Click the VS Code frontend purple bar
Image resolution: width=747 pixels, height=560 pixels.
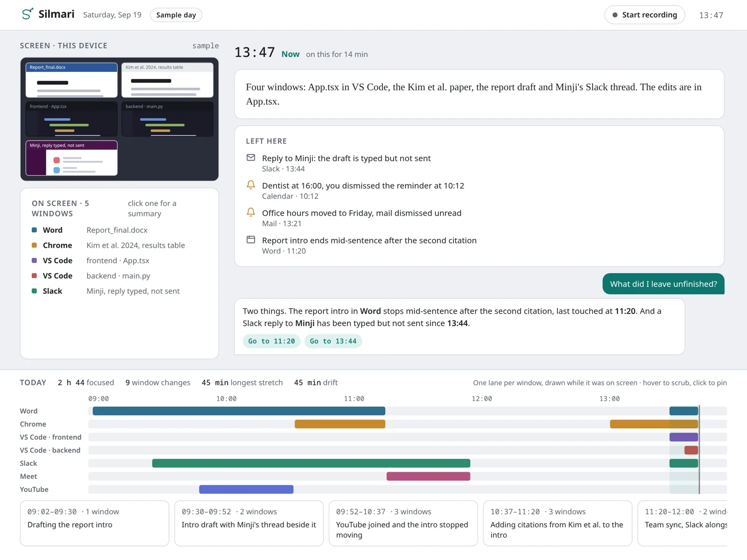(x=684, y=437)
